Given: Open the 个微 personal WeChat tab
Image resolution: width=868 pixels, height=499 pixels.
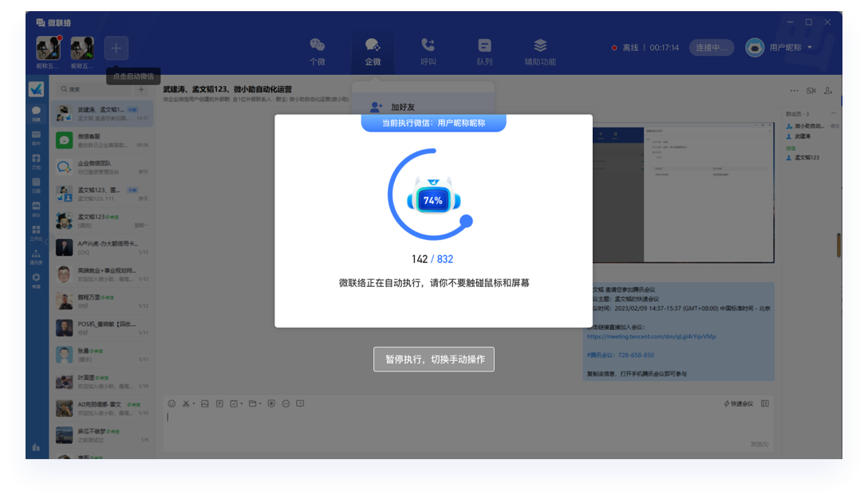Looking at the screenshot, I should pos(318,52).
